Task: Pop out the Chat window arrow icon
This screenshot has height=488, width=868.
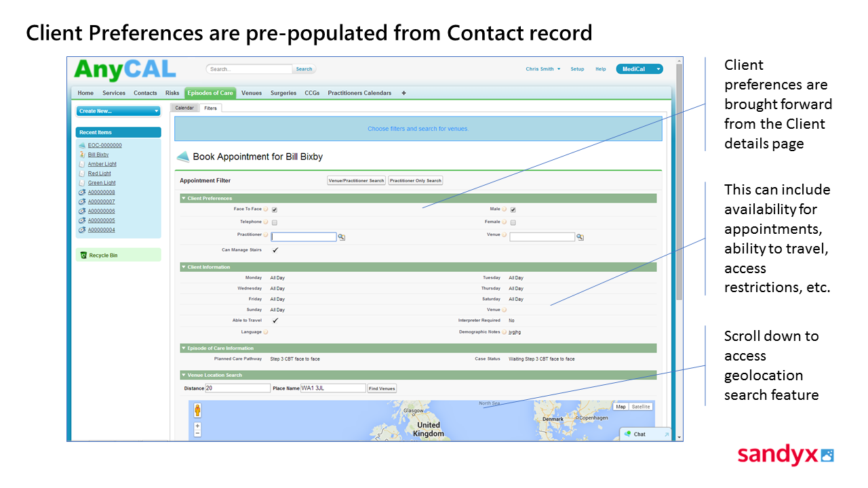Action: pyautogui.click(x=667, y=434)
